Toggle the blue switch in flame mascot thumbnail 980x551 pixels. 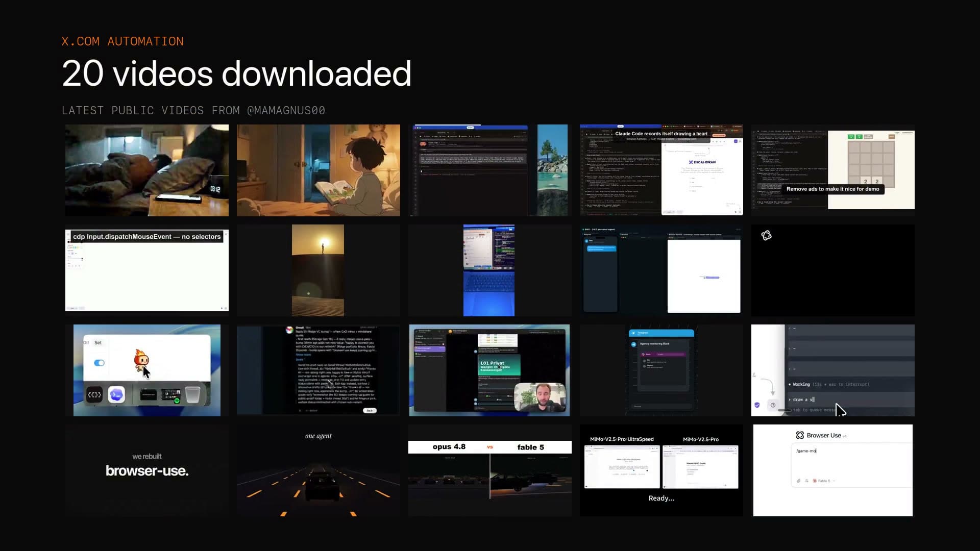tap(100, 363)
